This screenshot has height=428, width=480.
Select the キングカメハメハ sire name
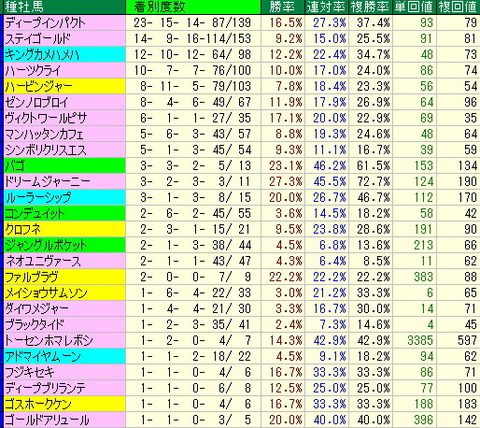(42, 54)
